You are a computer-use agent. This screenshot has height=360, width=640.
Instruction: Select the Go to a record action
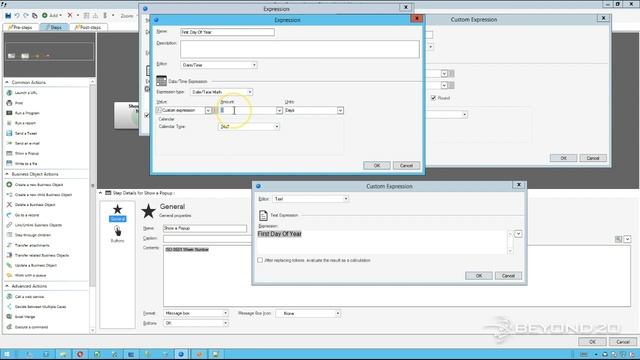27,215
